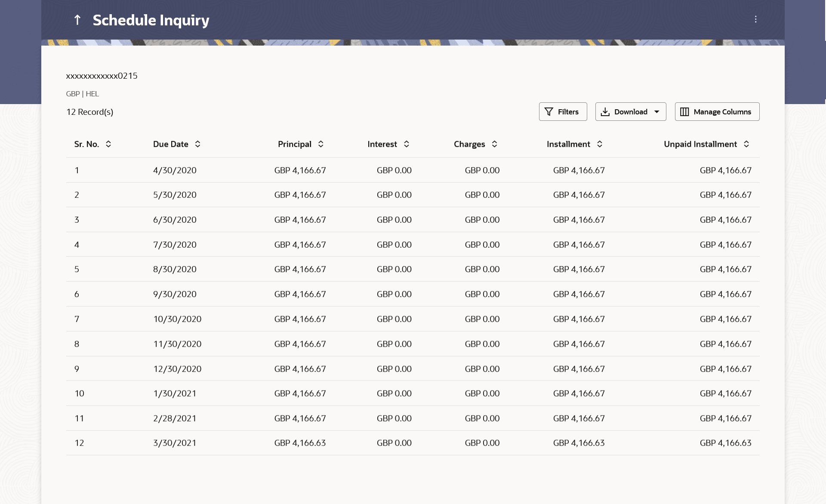Click the 3/30/2021 schedule row
Screen dimensions: 826x504
(x=175, y=443)
